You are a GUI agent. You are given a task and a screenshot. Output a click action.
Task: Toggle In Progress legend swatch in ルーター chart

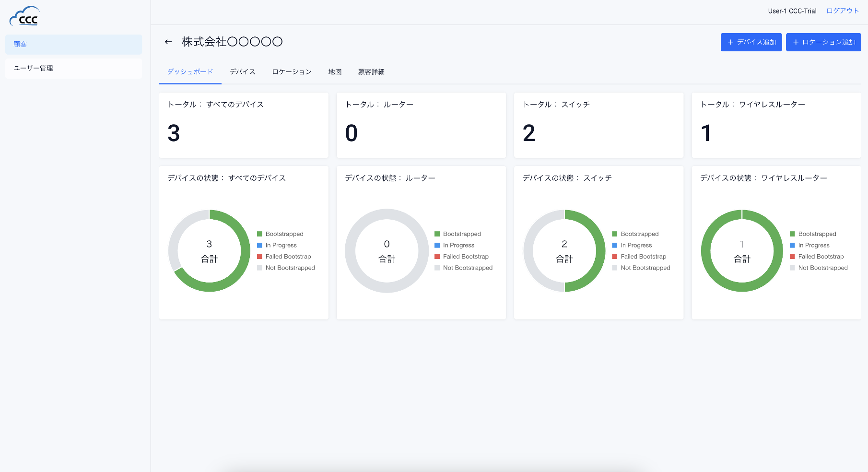[x=437, y=245]
